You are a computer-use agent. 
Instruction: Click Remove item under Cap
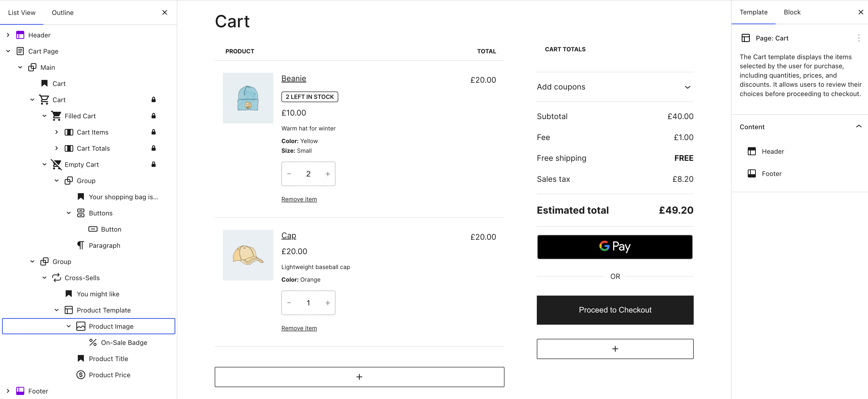[x=299, y=328]
